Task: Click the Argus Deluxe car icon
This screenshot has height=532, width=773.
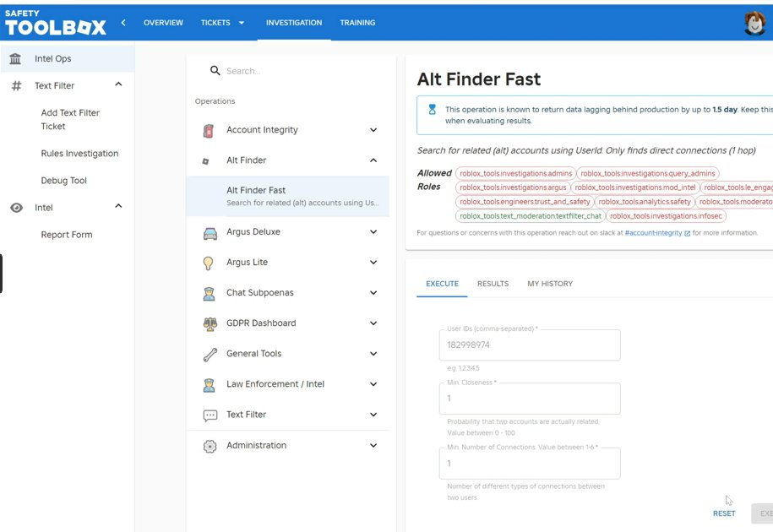Action: [x=210, y=233]
